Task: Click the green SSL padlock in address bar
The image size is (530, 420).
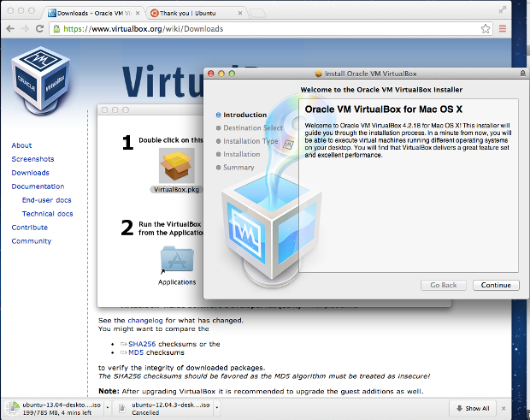Action: (x=56, y=29)
